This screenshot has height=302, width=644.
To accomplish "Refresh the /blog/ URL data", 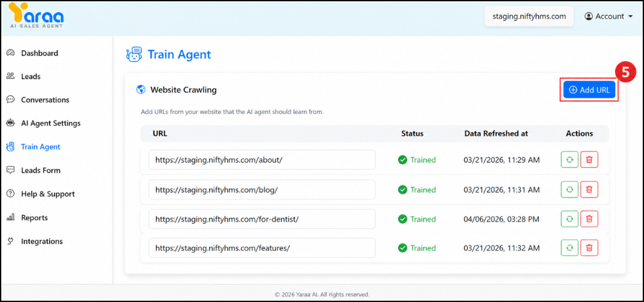I will pos(569,189).
